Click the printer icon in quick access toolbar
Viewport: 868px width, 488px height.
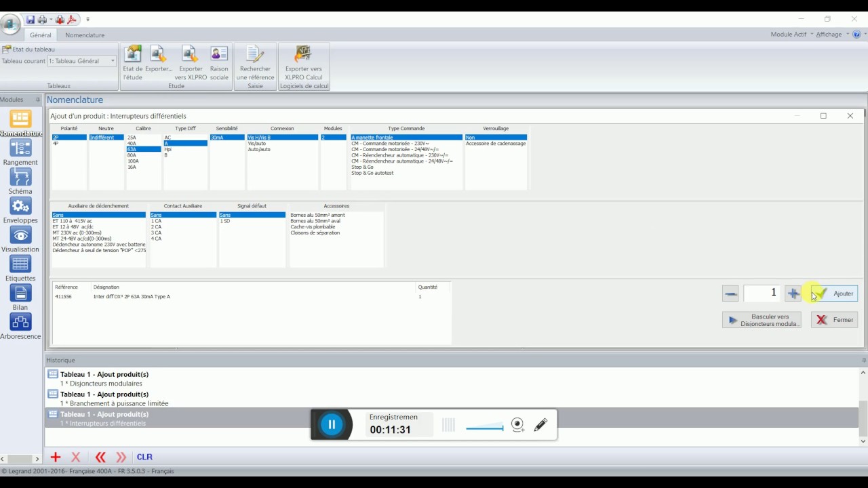point(41,20)
